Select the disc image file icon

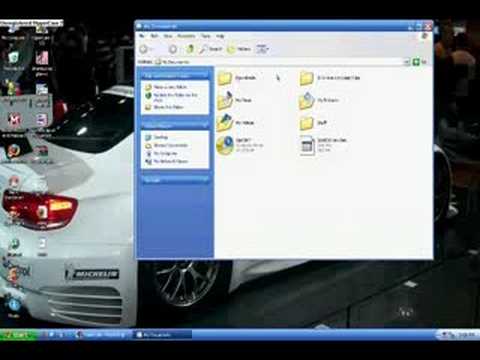click(225, 145)
